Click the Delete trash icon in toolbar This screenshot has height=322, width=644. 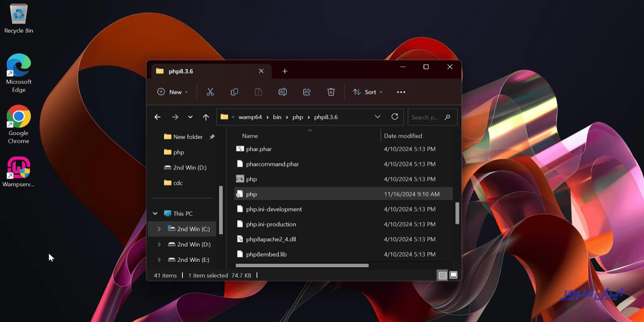[331, 92]
